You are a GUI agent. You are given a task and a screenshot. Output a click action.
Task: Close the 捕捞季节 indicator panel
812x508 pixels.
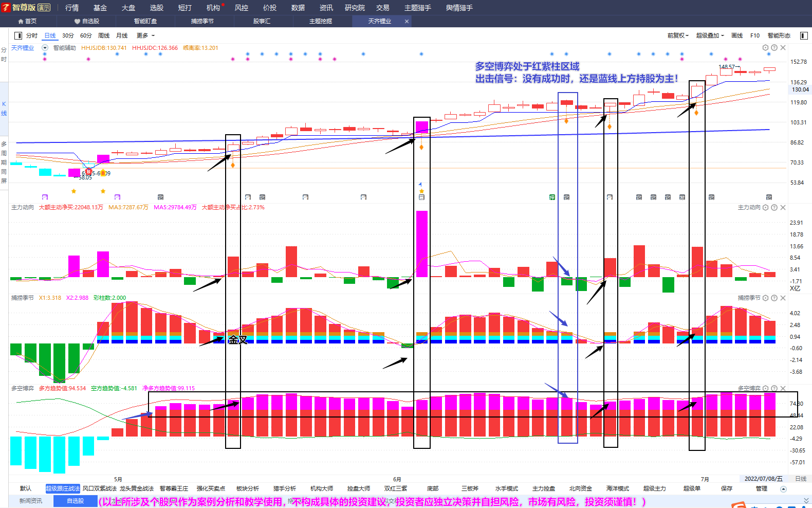coord(783,298)
